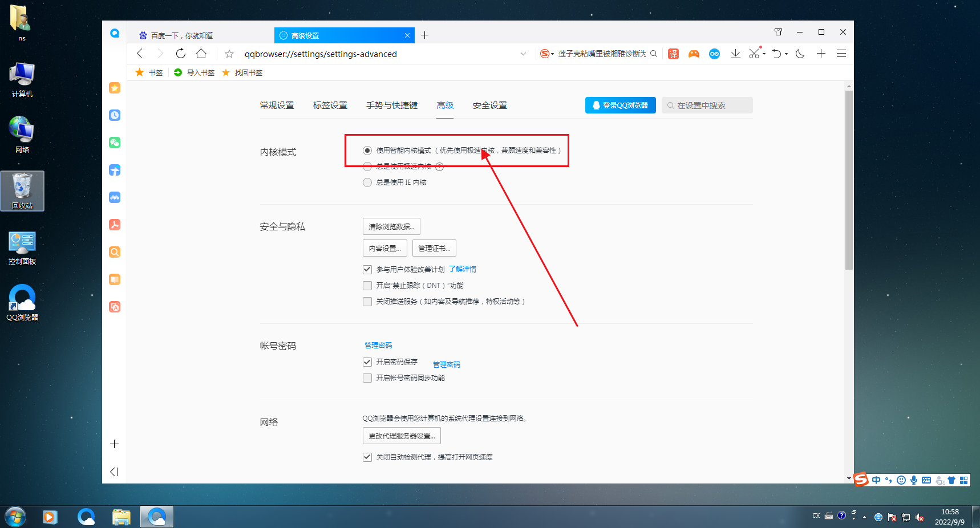
Task: Select always use IE kernel radio
Action: 367,182
